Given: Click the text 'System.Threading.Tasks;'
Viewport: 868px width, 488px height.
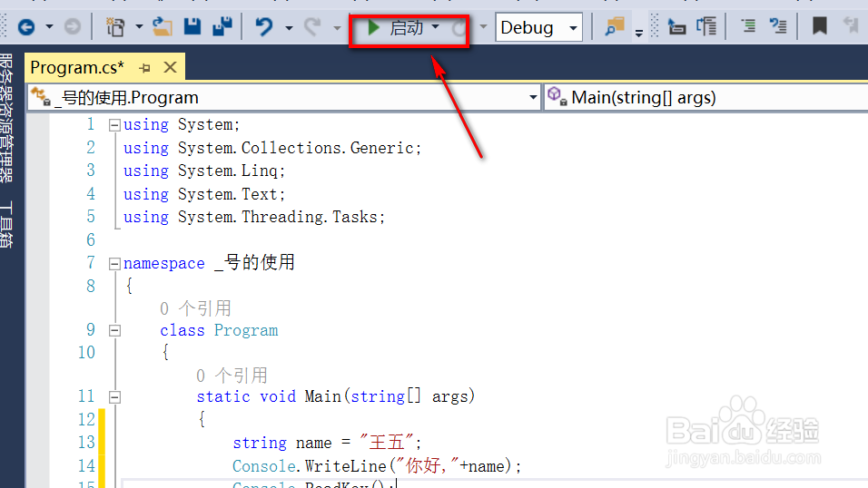Looking at the screenshot, I should (281, 217).
